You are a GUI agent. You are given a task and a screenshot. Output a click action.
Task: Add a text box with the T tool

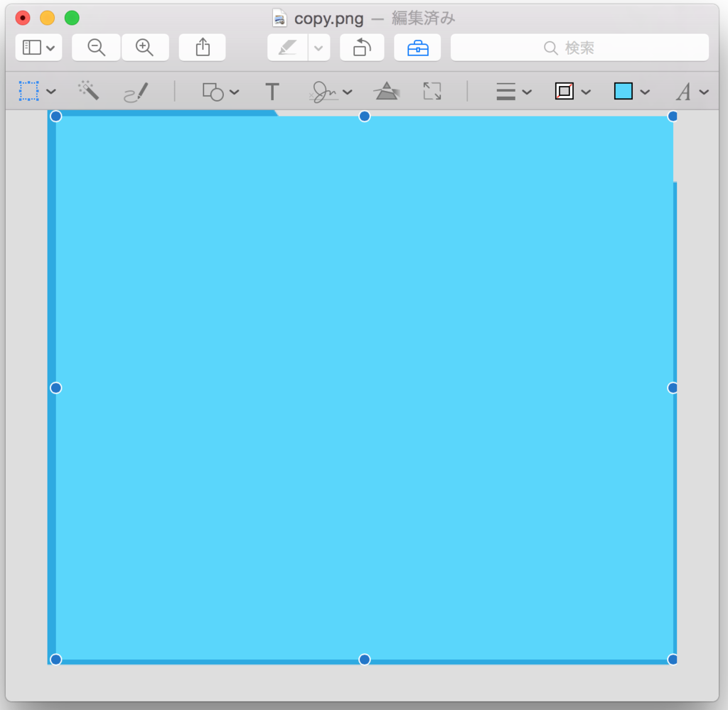pos(272,92)
